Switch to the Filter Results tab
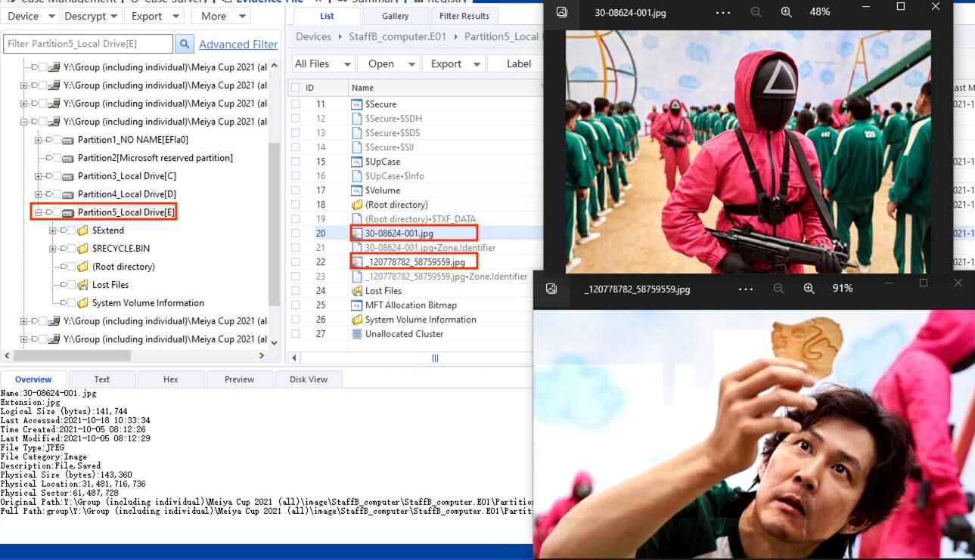The width and height of the screenshot is (975, 560). pyautogui.click(x=464, y=16)
